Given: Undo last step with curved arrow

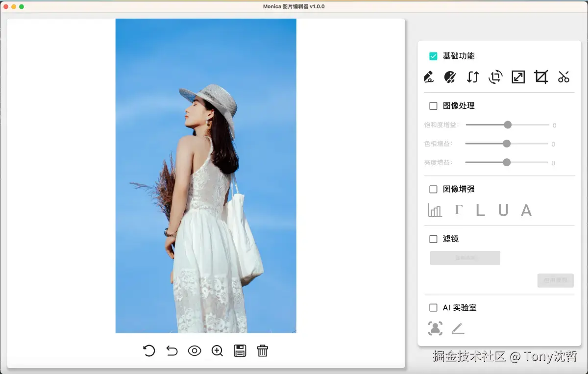Looking at the screenshot, I should [172, 350].
